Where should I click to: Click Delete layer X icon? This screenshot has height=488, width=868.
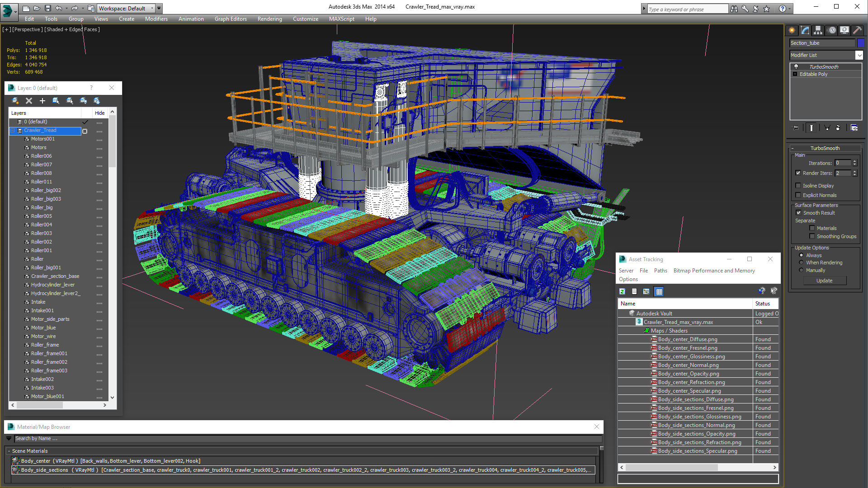pos(29,101)
